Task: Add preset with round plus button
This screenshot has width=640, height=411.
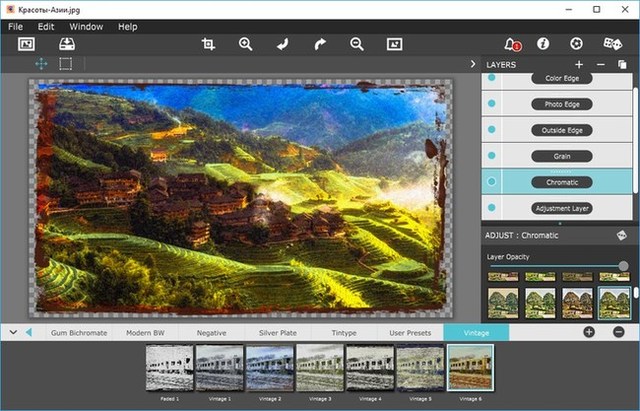Action: 589,332
